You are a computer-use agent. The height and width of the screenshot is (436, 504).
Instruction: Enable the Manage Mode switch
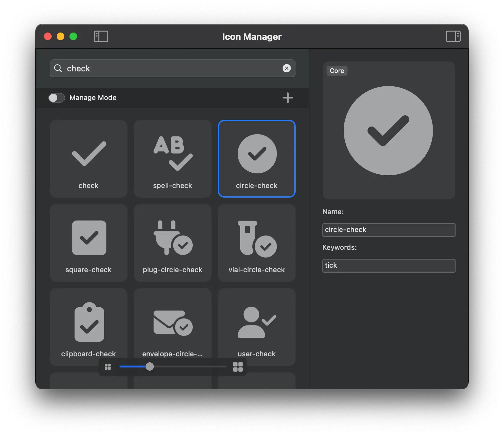tap(57, 98)
